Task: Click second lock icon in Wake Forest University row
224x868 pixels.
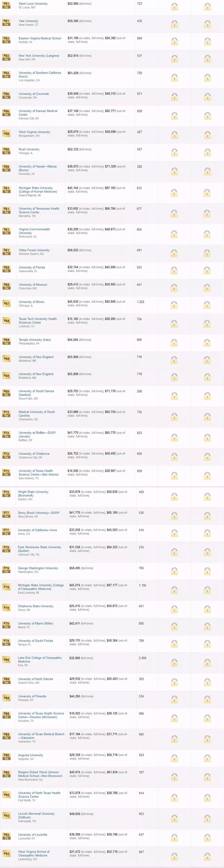Action: pyautogui.click(x=207, y=253)
